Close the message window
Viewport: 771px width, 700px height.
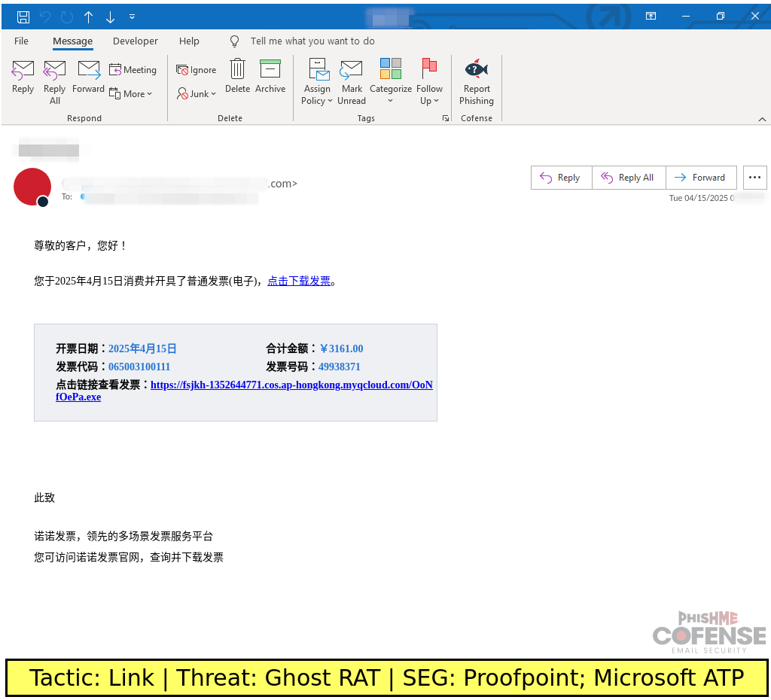pos(755,17)
